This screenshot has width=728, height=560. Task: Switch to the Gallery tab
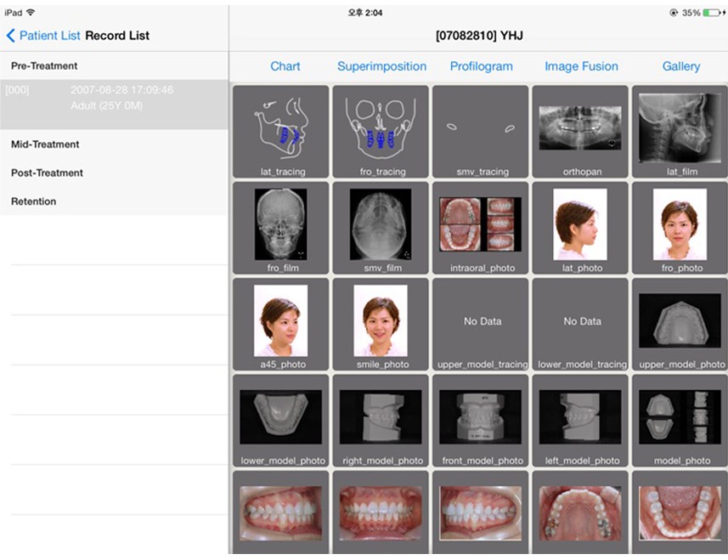(x=680, y=66)
